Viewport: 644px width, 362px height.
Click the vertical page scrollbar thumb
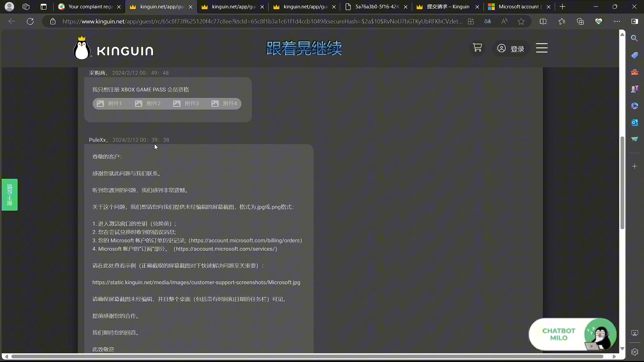click(622, 183)
